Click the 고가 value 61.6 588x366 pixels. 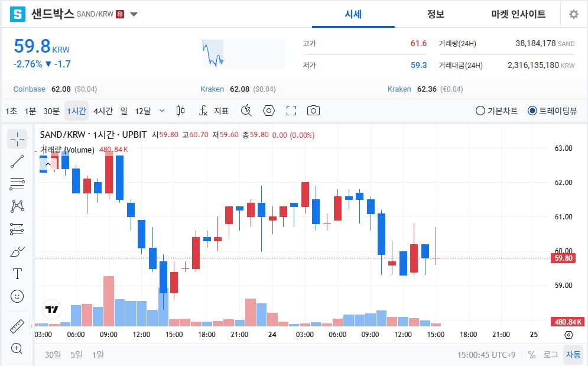(418, 44)
